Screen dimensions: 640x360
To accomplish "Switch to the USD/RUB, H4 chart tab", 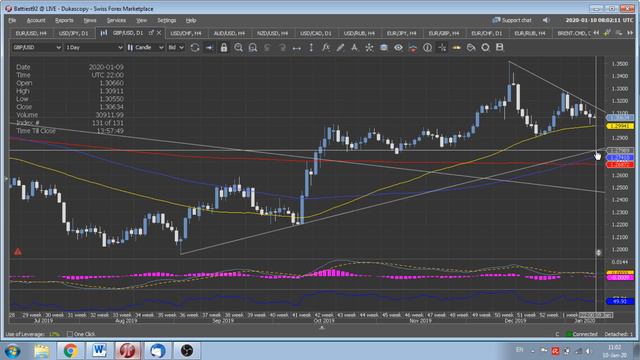I will [359, 33].
